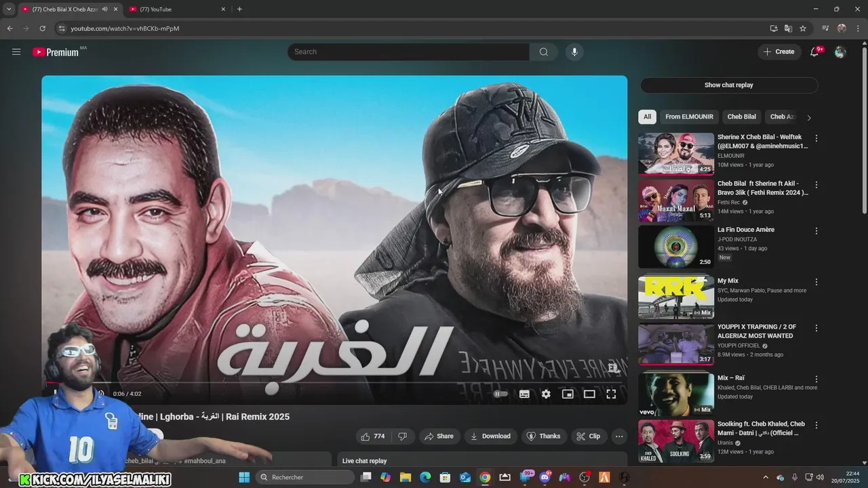Dislike this video
The height and width of the screenshot is (488, 868).
click(402, 436)
